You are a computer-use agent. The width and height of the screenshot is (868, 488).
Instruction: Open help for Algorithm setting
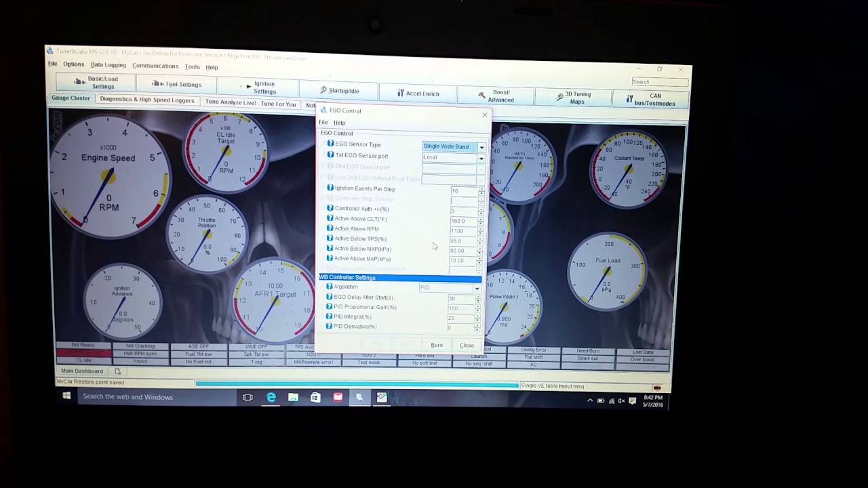click(x=329, y=286)
